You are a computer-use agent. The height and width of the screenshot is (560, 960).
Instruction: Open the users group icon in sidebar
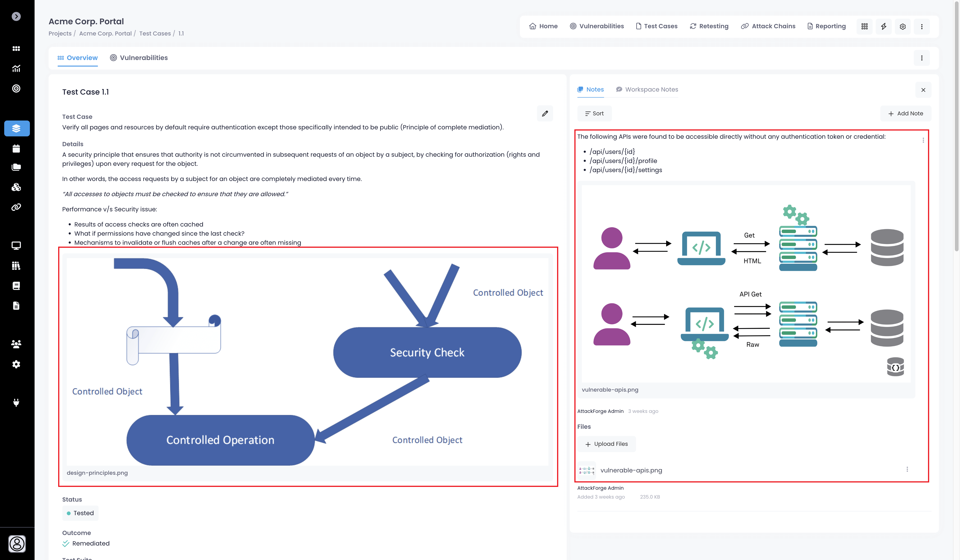16,344
